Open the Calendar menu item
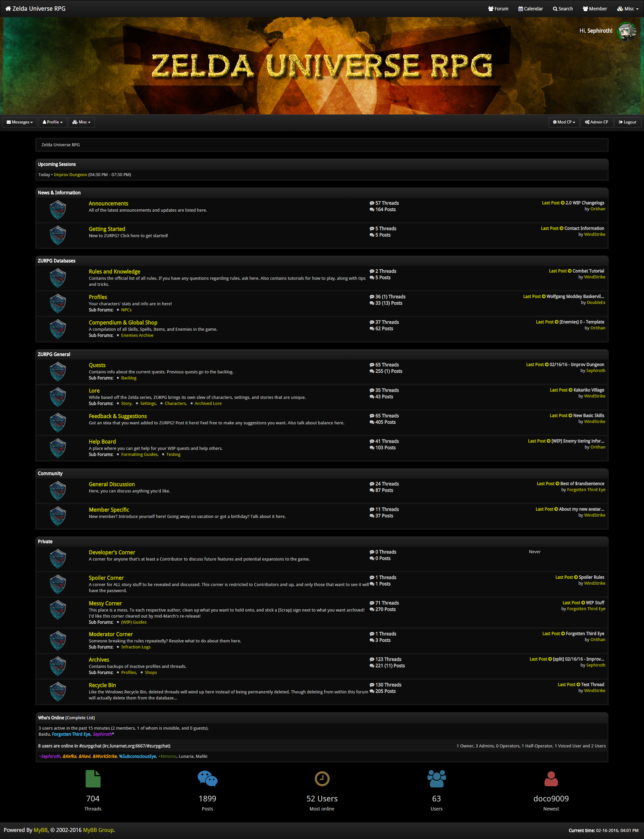Image resolution: width=644 pixels, height=839 pixels. (531, 9)
